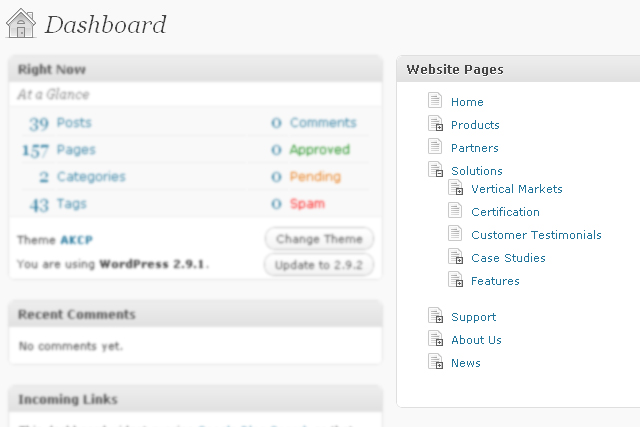This screenshot has width=640, height=427.
Task: Click the Incoming Links widget header
Action: [x=196, y=399]
